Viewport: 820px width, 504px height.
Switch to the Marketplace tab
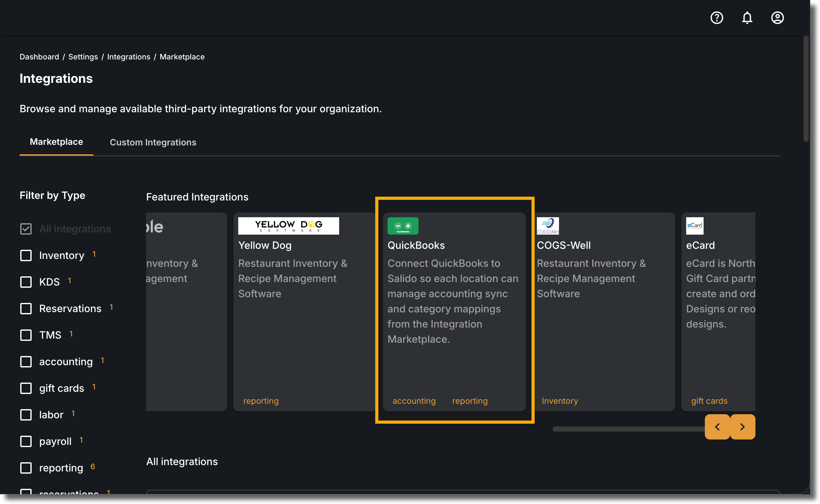(56, 142)
